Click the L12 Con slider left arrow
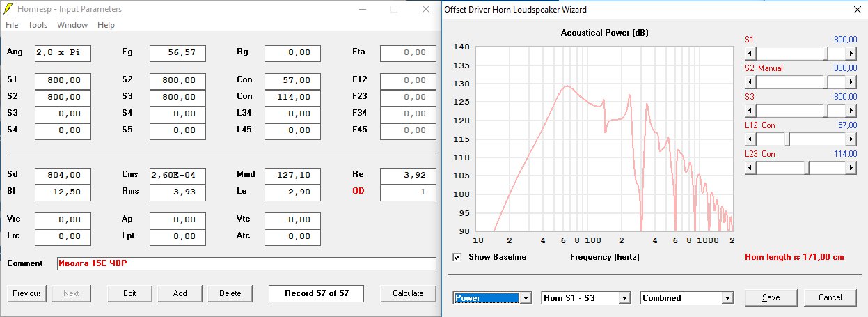Image resolution: width=868 pixels, height=317 pixels. tap(750, 139)
